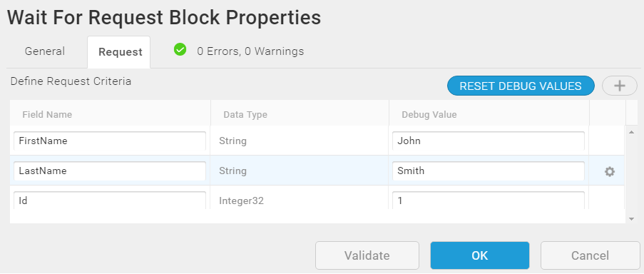Select the Request tab
Image resolution: width=644 pixels, height=274 pixels.
[x=121, y=52]
